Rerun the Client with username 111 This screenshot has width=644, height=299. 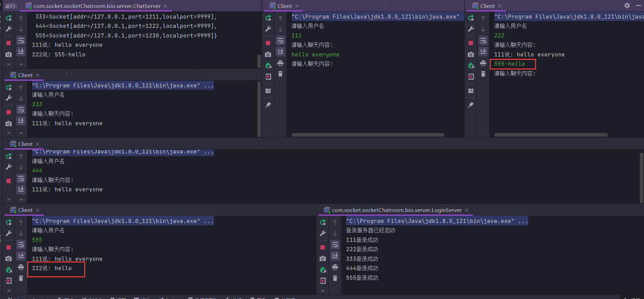(x=268, y=18)
